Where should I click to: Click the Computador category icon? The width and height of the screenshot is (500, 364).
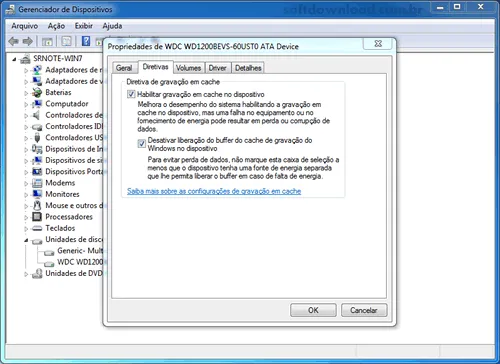pos(37,104)
